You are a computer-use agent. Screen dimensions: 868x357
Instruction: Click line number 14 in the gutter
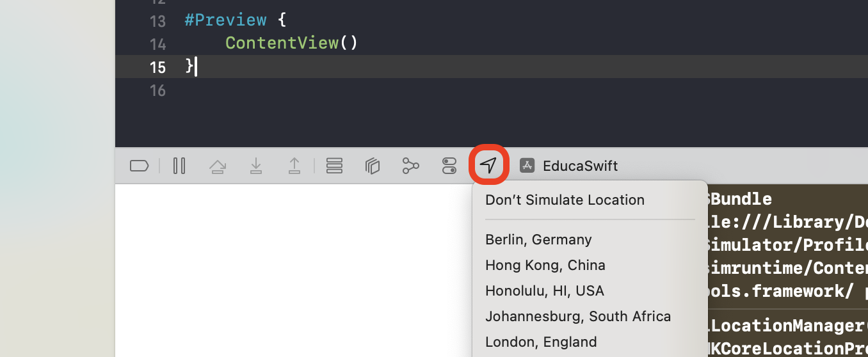[157, 44]
